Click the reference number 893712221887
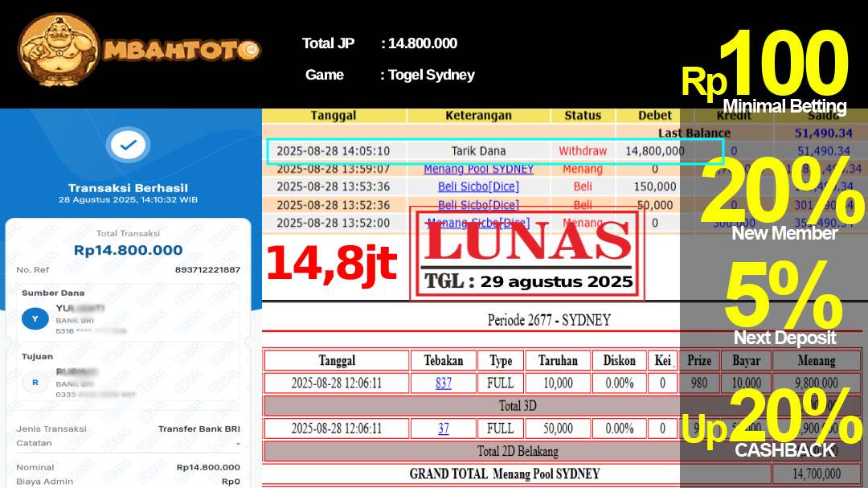This screenshot has width=868, height=488. click(207, 270)
